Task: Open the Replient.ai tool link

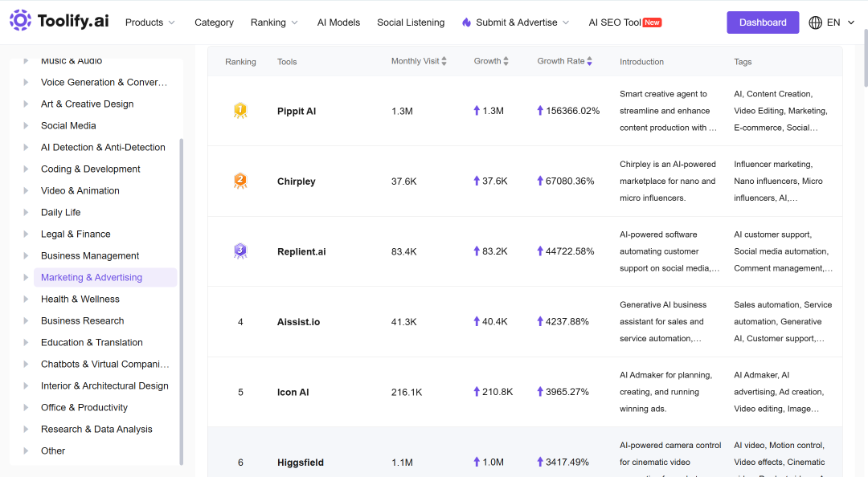Action: pyautogui.click(x=301, y=251)
